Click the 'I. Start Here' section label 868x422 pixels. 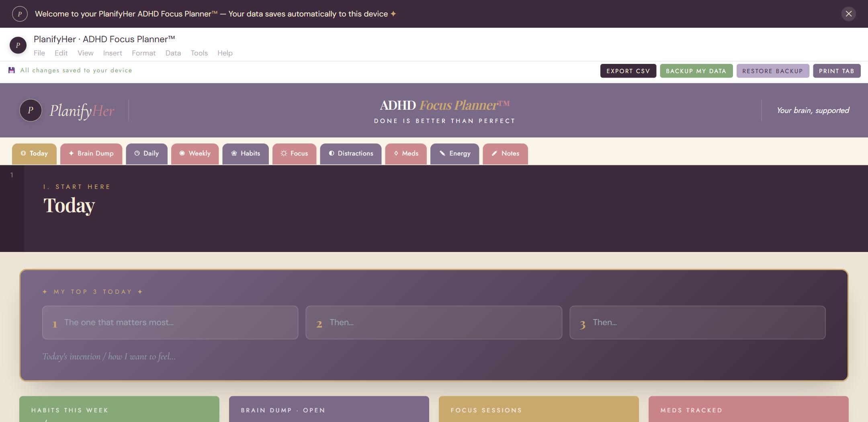(x=77, y=187)
